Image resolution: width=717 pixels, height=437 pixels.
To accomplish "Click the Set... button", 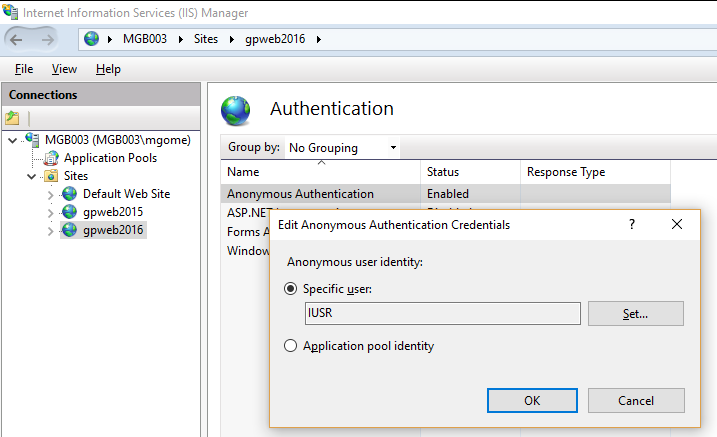I will tap(636, 314).
